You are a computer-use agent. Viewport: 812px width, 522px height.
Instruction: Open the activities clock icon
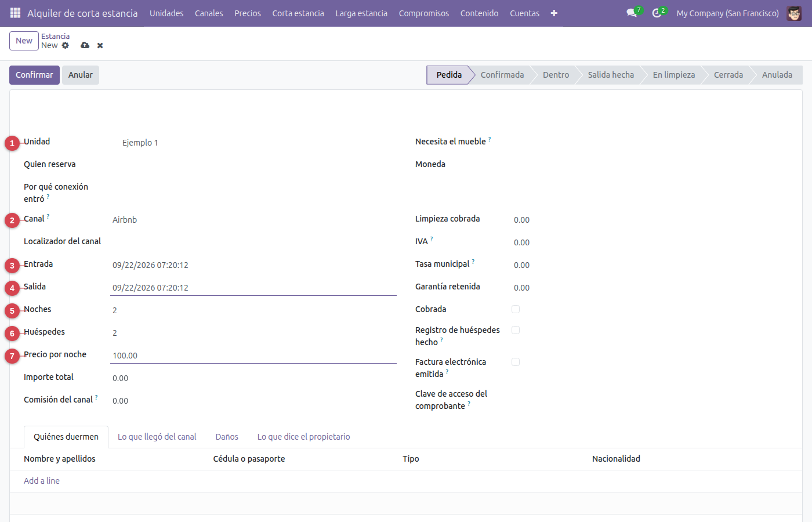click(x=657, y=13)
